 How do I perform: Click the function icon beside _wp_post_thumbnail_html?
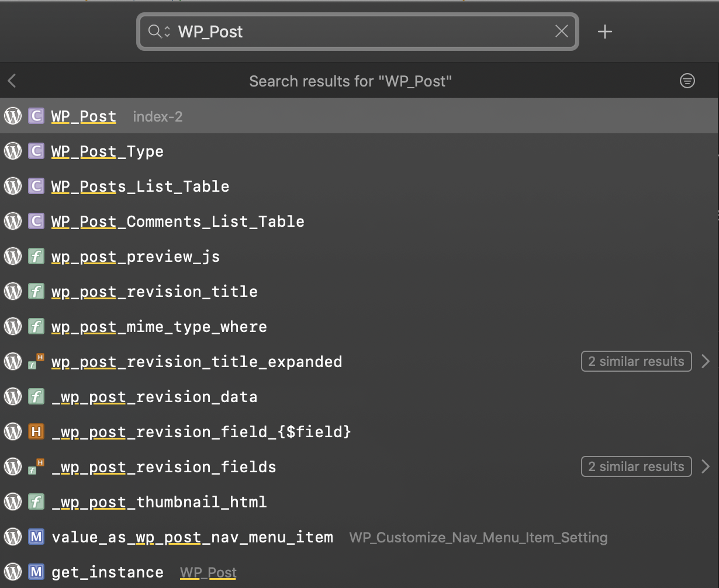click(x=36, y=502)
